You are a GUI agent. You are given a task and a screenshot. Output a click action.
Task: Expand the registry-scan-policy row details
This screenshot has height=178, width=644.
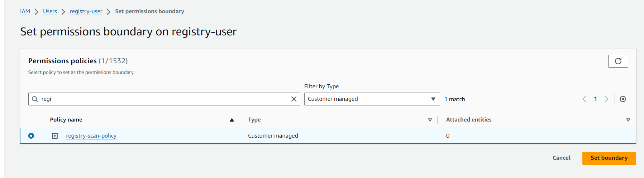pos(55,136)
